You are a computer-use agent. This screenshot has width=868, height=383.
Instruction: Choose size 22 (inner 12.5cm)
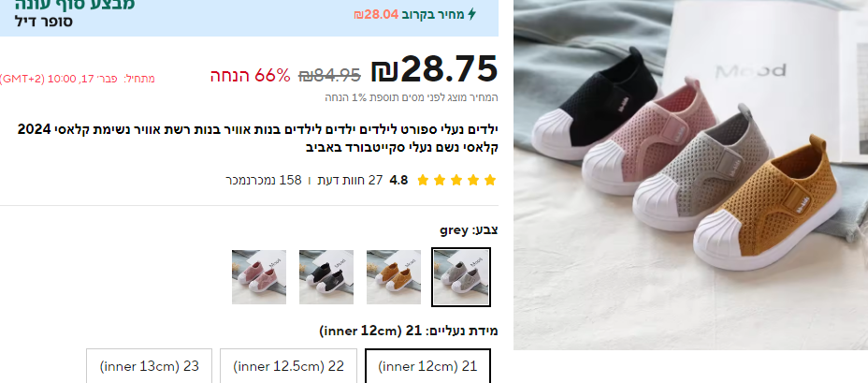(x=288, y=366)
